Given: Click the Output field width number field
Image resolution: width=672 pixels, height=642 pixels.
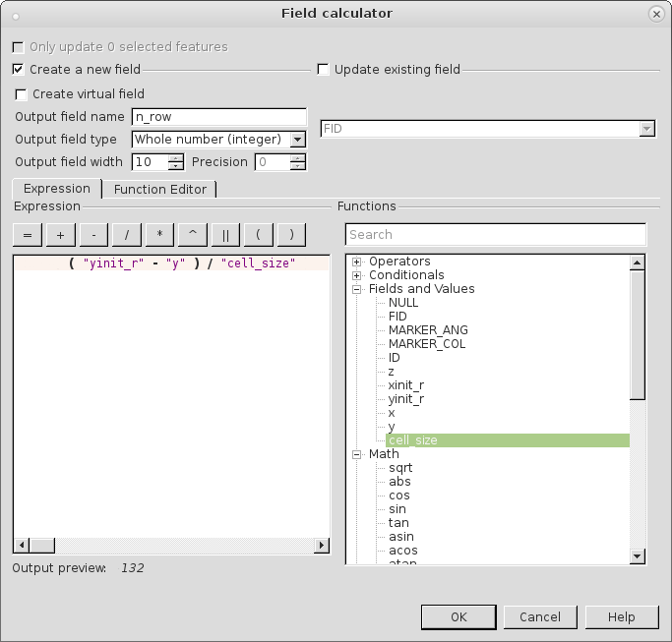Looking at the screenshot, I should click(x=151, y=162).
